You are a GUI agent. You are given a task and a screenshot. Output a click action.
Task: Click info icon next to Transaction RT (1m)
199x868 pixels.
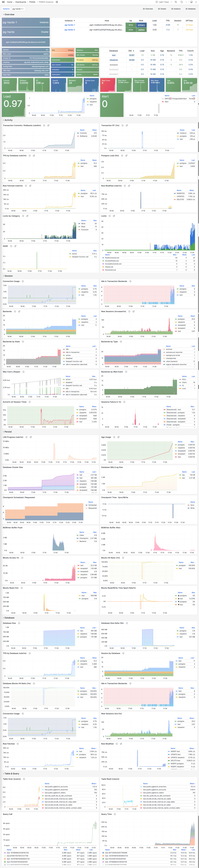click(122, 125)
